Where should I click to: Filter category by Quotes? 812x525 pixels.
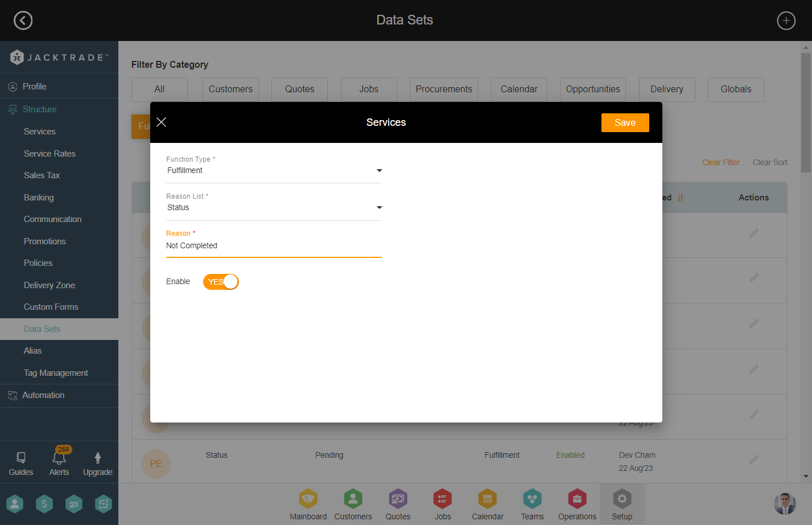[x=300, y=89]
